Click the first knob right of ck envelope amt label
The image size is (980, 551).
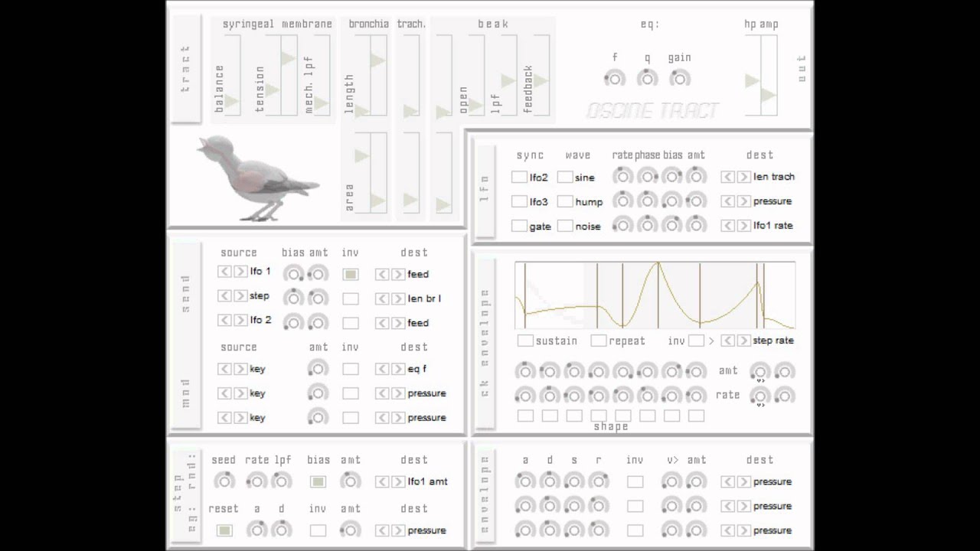pyautogui.click(x=759, y=372)
